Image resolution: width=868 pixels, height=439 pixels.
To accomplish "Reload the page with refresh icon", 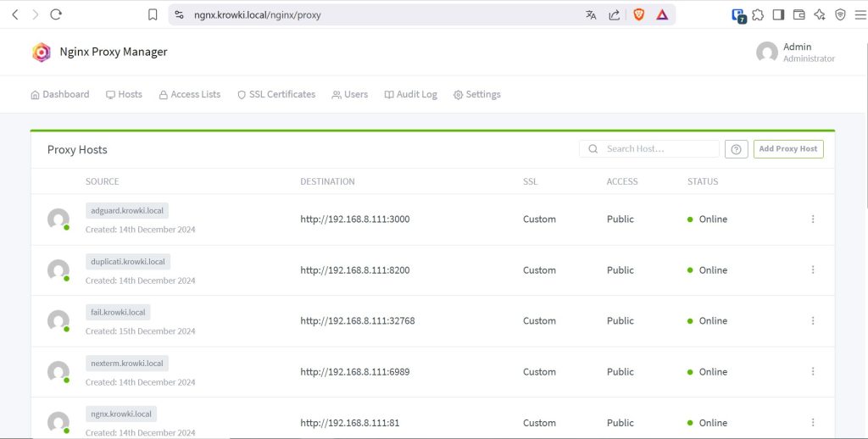I will pos(56,15).
